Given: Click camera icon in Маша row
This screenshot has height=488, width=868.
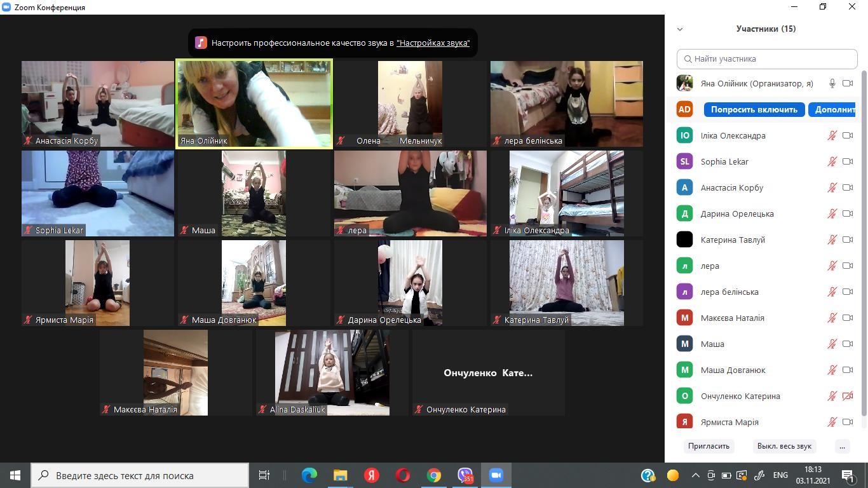Looking at the screenshot, I should click(x=848, y=344).
